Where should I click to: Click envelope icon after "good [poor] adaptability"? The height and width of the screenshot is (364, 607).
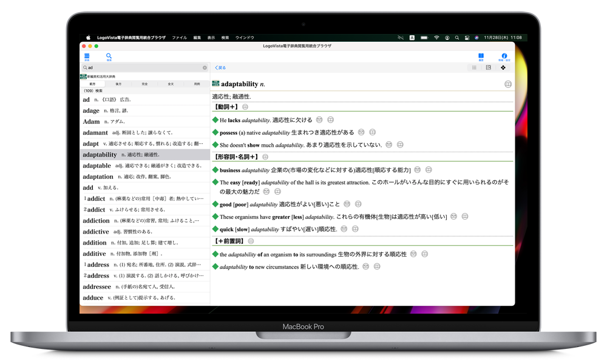347,204
